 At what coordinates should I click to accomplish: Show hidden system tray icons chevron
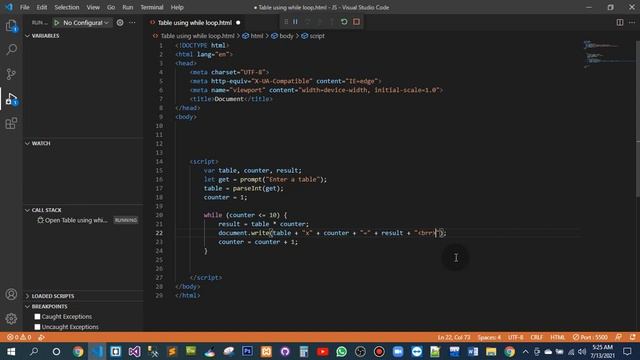tap(525, 351)
